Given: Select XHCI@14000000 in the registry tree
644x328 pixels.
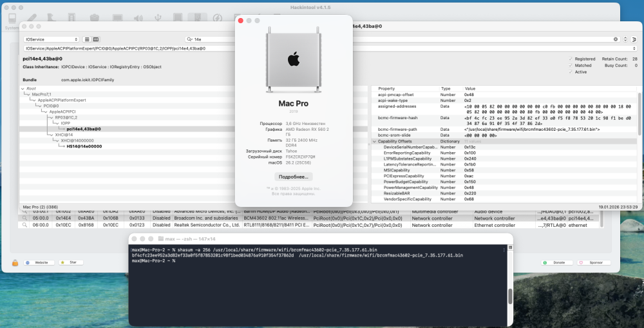Looking at the screenshot, I should click(77, 140).
